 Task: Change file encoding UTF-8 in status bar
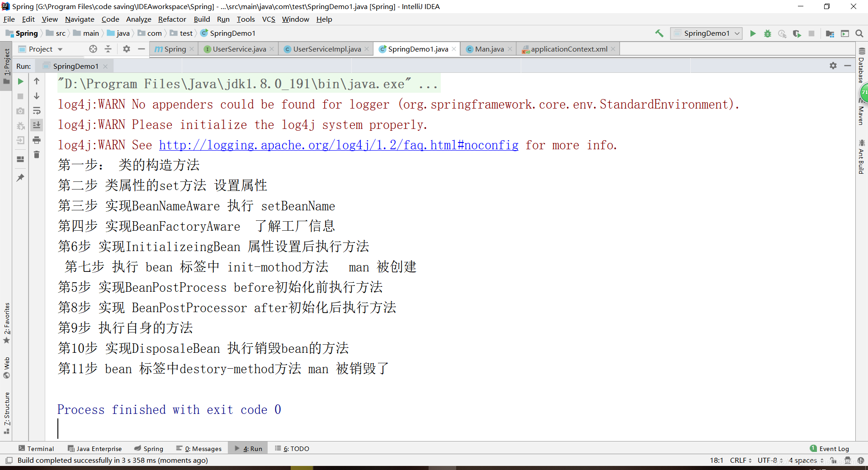(x=770, y=460)
